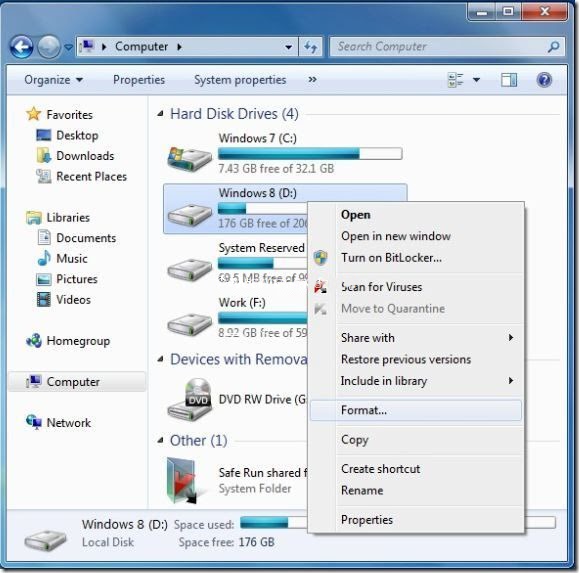Image resolution: width=579 pixels, height=573 pixels.
Task: Expand the Share with submenu
Action: (416, 338)
